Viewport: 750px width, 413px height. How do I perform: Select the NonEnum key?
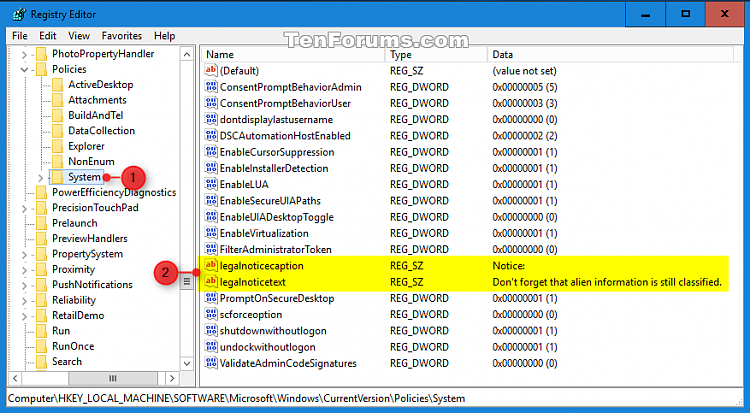coord(91,161)
